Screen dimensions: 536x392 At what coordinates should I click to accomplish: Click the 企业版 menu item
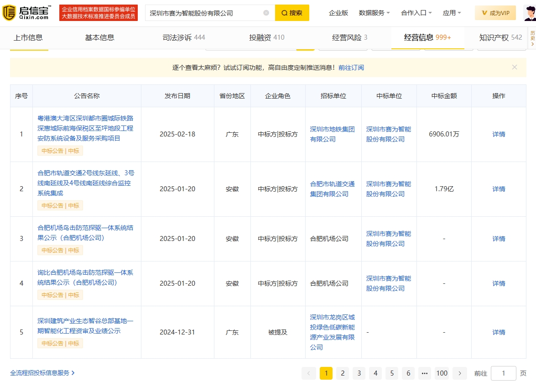point(338,13)
